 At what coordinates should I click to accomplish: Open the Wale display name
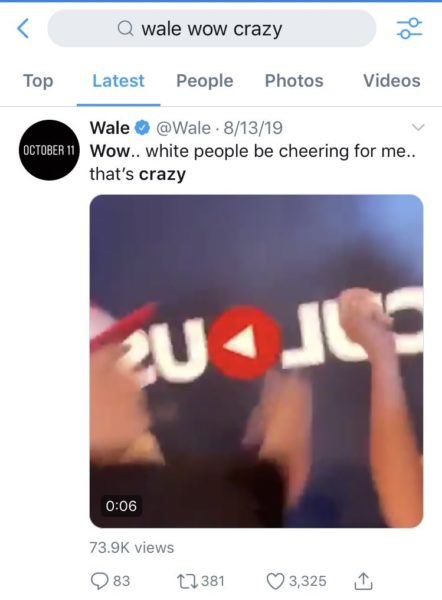tap(109, 128)
